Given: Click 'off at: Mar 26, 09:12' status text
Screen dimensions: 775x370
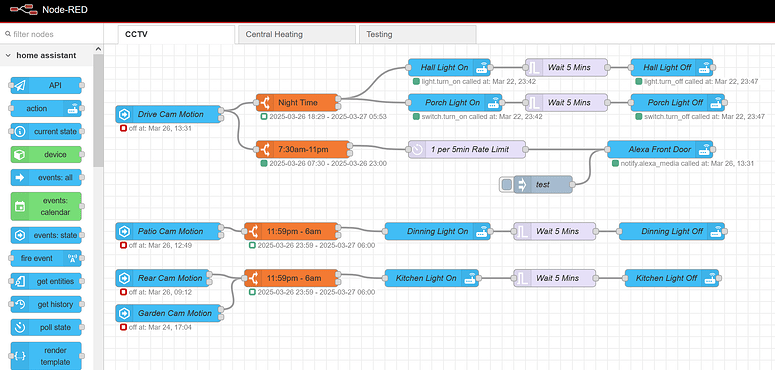Looking at the screenshot, I should (x=160, y=292).
